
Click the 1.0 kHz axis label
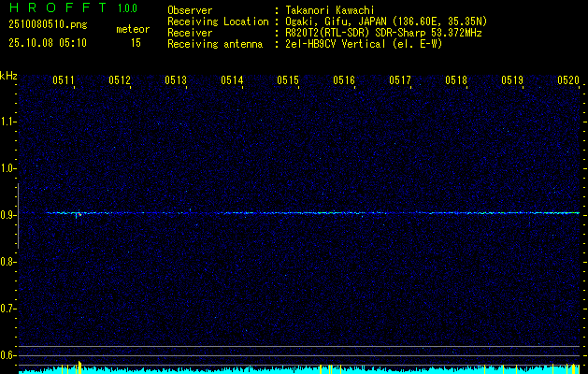coord(7,168)
